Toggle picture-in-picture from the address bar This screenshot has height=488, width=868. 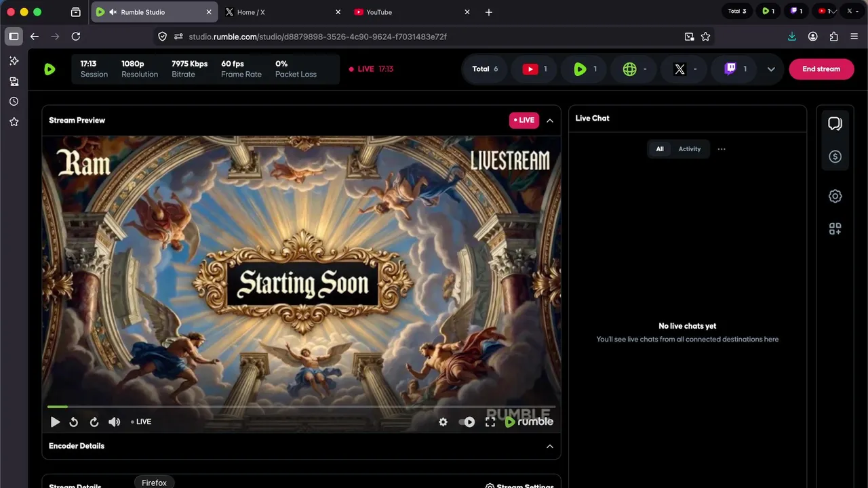(x=689, y=37)
